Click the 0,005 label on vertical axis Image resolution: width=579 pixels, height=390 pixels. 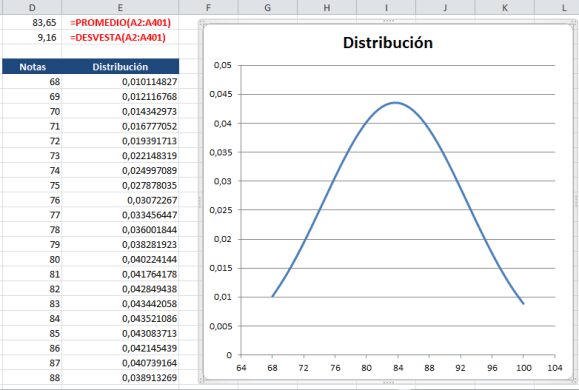(220, 326)
